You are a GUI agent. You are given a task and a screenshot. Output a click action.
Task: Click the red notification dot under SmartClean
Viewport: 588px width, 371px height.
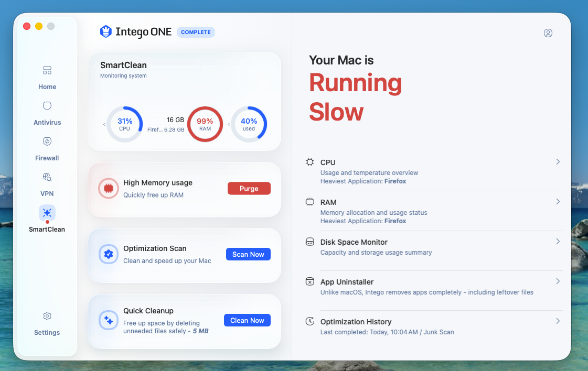coord(47,222)
